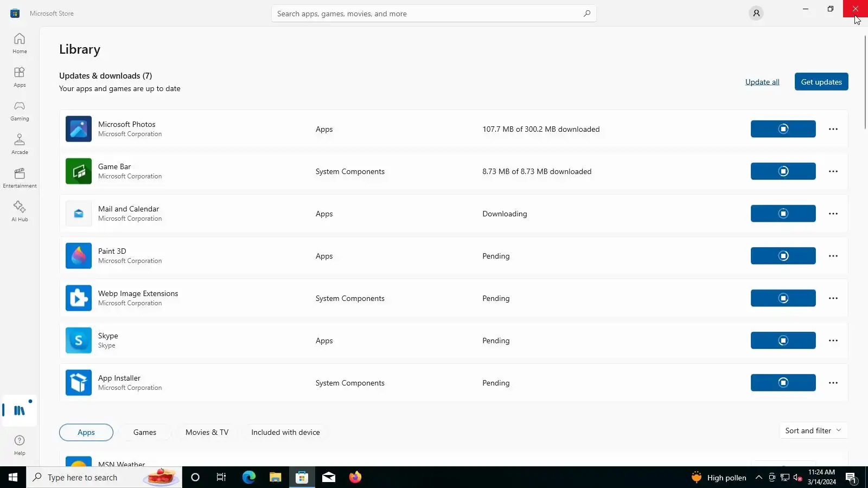Open File Explorer from taskbar
Viewport: 868px width, 488px height.
(x=275, y=477)
